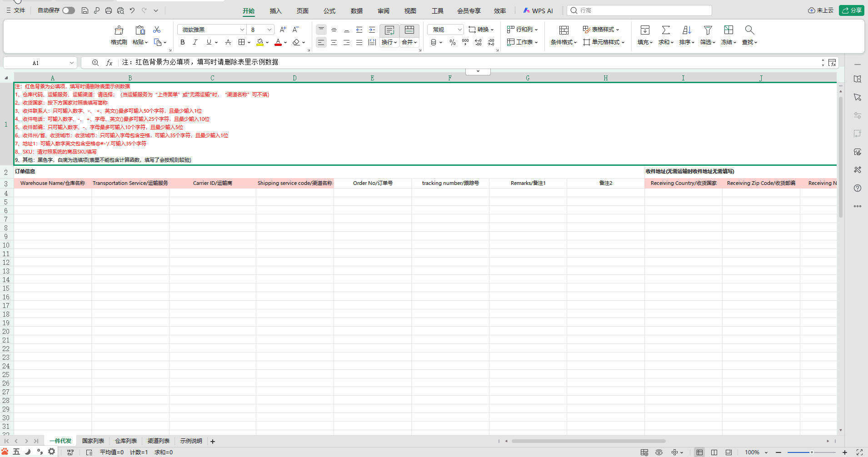This screenshot has height=457, width=868.
Task: Click the font color red swatch
Action: pos(278,43)
